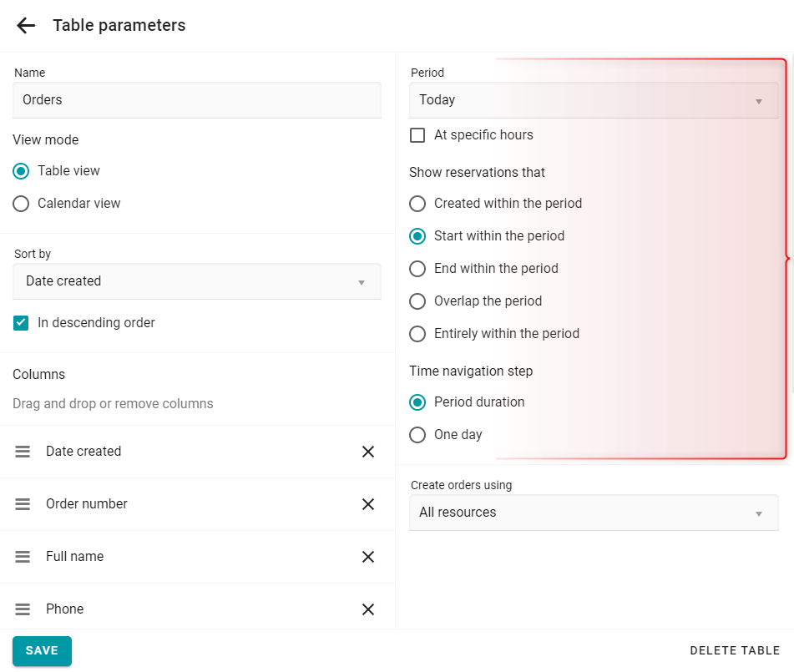Select the Calendar view radio button

21,204
